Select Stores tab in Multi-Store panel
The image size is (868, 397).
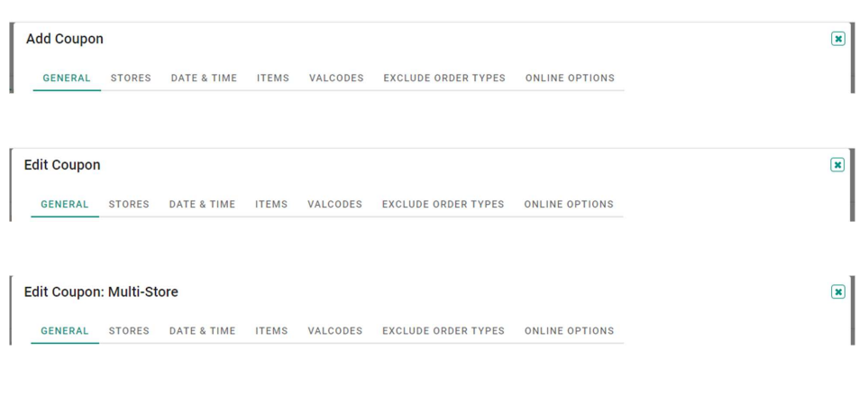click(129, 331)
